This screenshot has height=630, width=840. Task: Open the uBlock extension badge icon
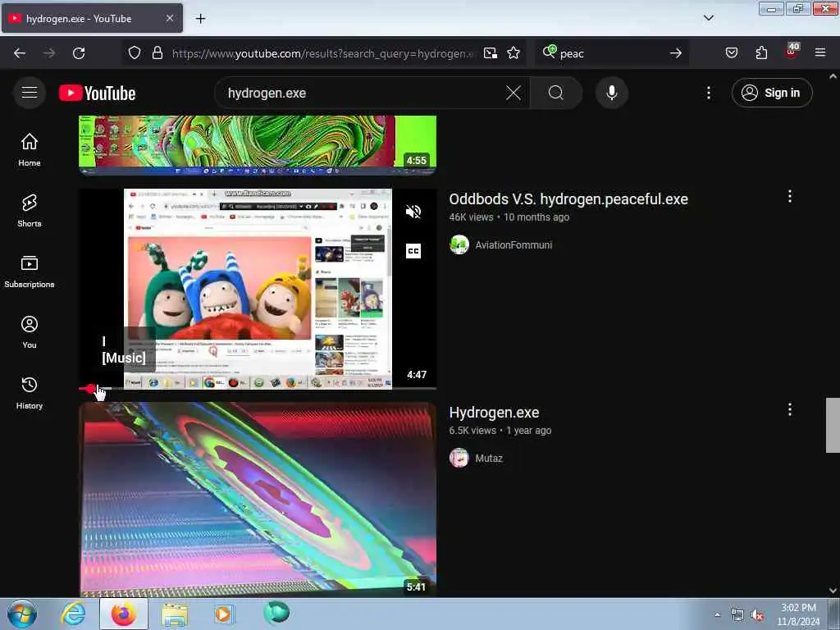tap(792, 52)
